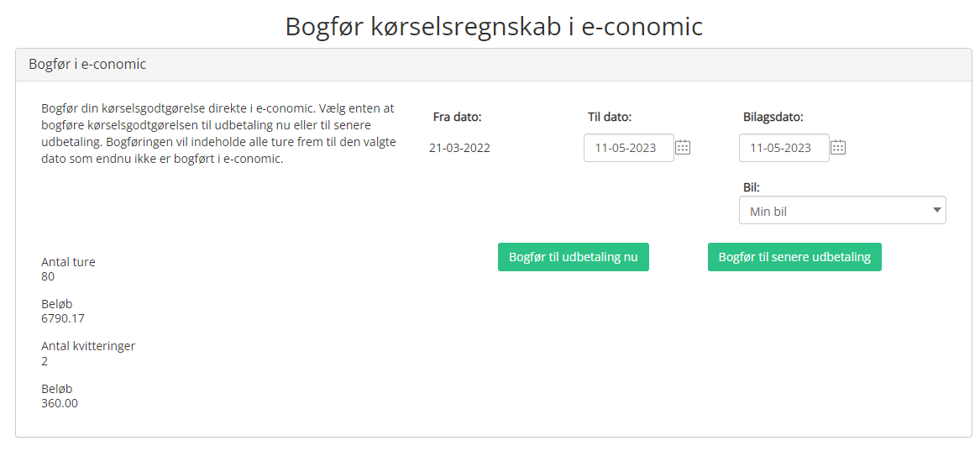Image resolution: width=980 pixels, height=451 pixels.
Task: Click Bogfør til senere udbetaling
Action: click(794, 257)
